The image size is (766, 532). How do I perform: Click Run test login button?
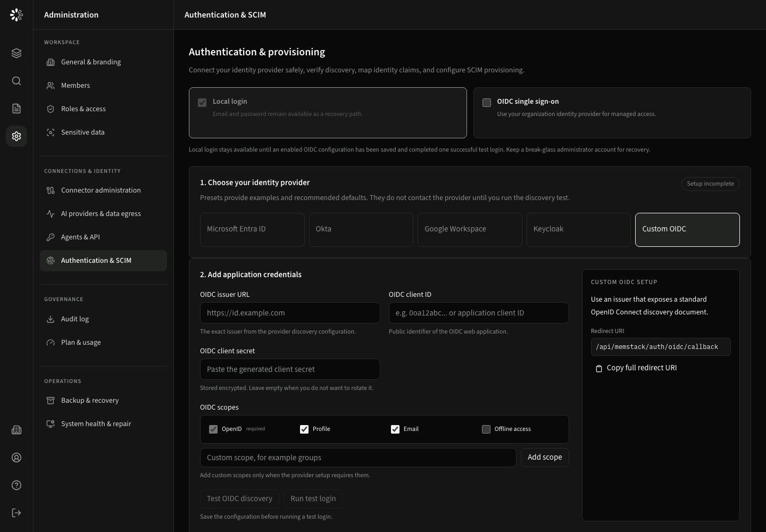(x=313, y=499)
